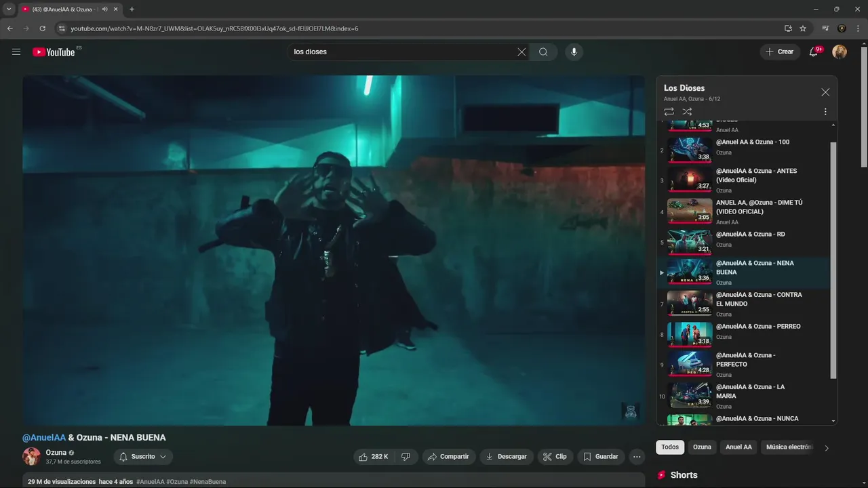Play PERFECTO from the playlist
The height and width of the screenshot is (488, 868).
743,365
